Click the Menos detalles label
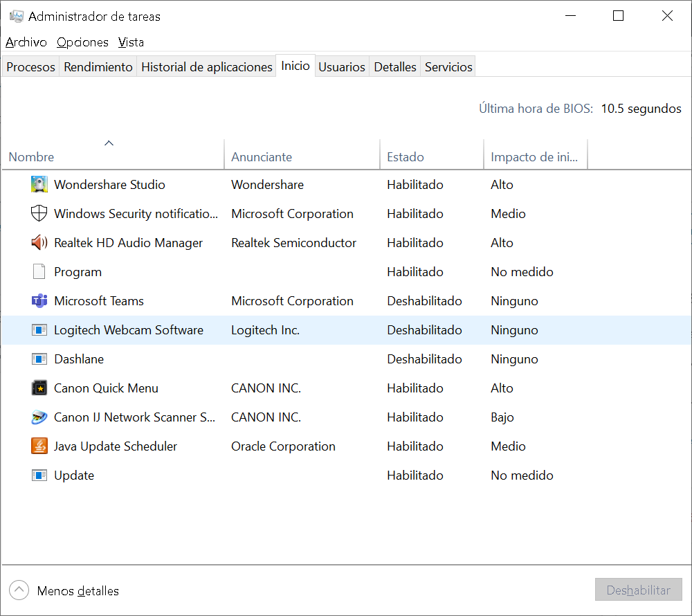Viewport: 692px width, 616px height. pyautogui.click(x=78, y=591)
